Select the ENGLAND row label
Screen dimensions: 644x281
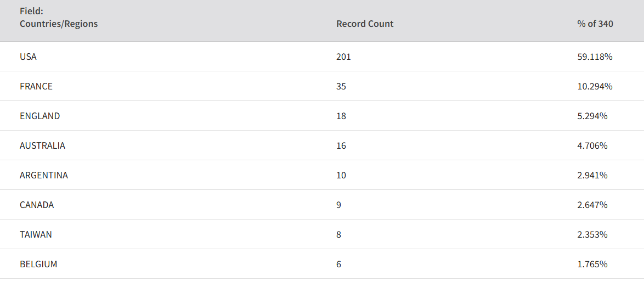40,116
